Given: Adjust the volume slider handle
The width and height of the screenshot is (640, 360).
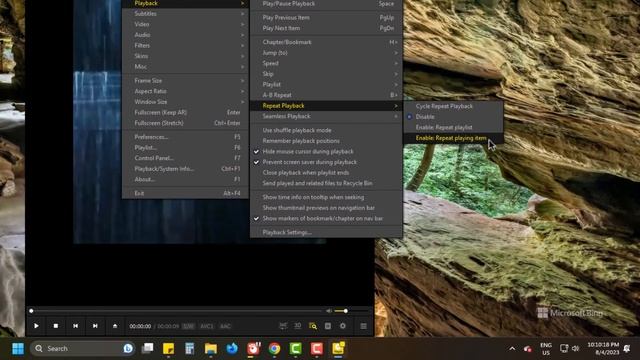Looking at the screenshot, I should point(346,311).
